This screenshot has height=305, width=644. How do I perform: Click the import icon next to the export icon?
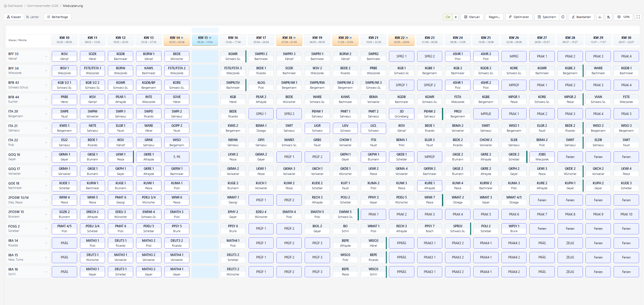(x=608, y=17)
